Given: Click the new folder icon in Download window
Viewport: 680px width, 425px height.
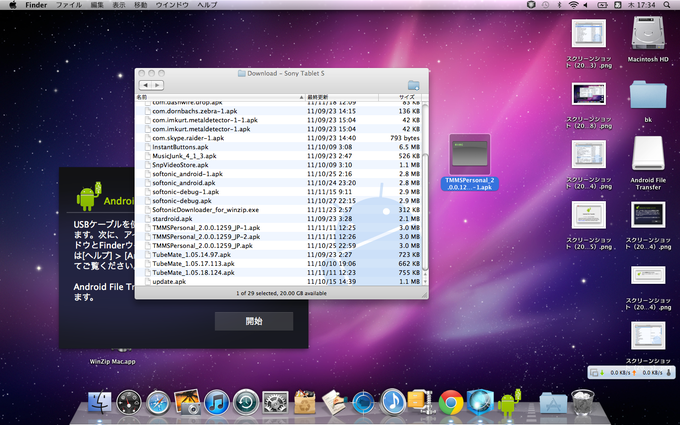Looking at the screenshot, I should coord(413,85).
